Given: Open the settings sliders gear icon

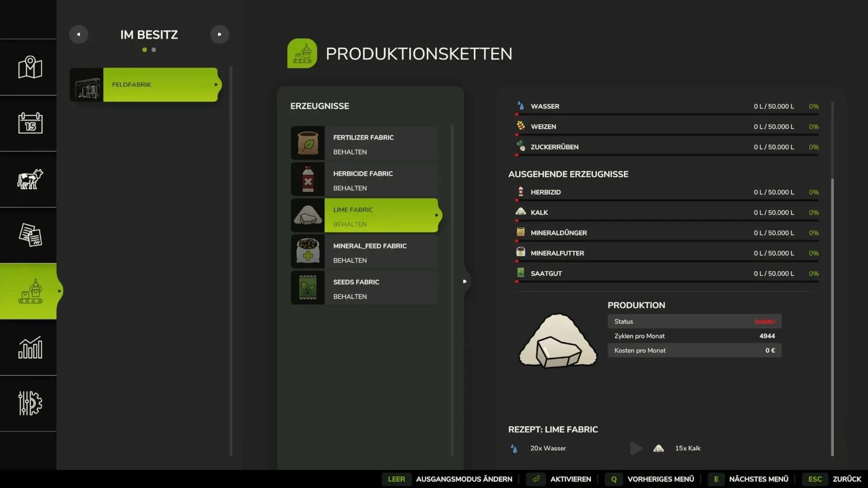Looking at the screenshot, I should click(x=30, y=403).
